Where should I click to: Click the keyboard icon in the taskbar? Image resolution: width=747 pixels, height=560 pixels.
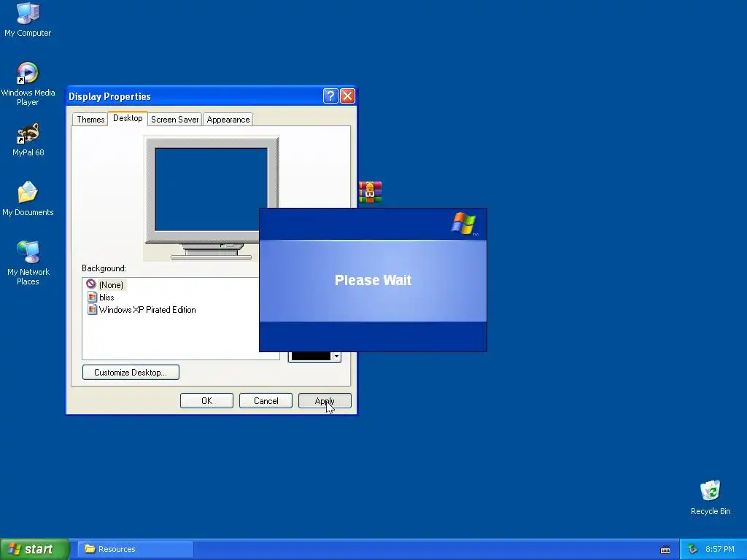[665, 550]
